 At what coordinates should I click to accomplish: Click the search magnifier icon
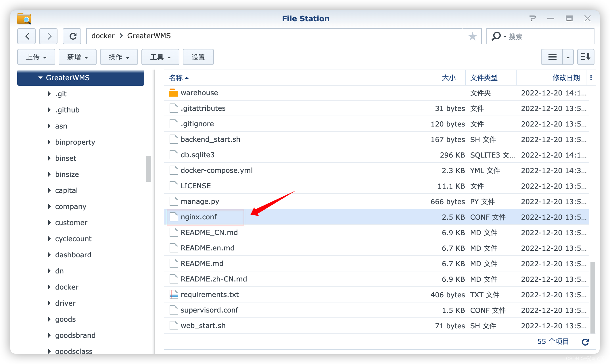(x=496, y=36)
